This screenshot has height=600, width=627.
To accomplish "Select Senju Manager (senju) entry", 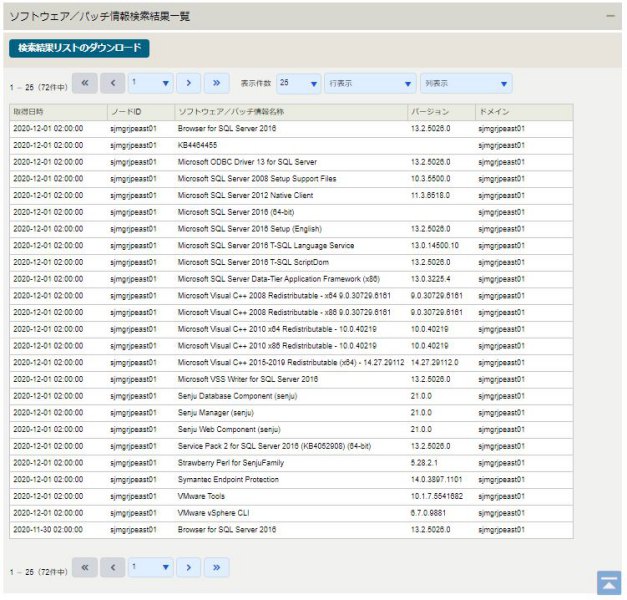I will (x=216, y=413).
